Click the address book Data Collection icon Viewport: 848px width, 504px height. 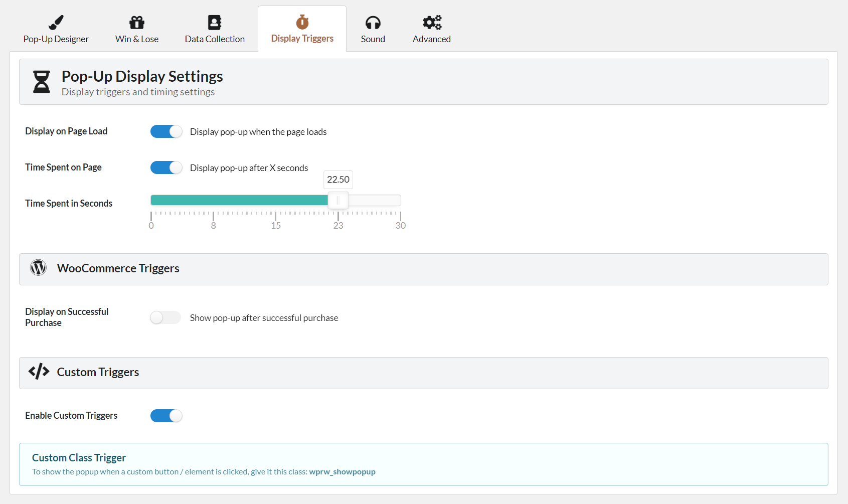point(215,23)
